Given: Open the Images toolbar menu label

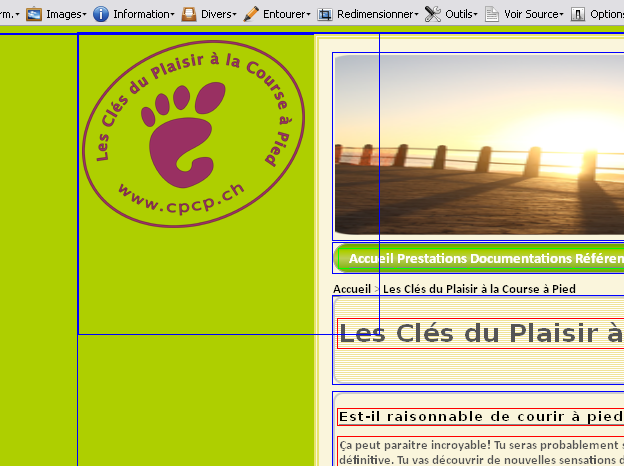Looking at the screenshot, I should pos(64,14).
